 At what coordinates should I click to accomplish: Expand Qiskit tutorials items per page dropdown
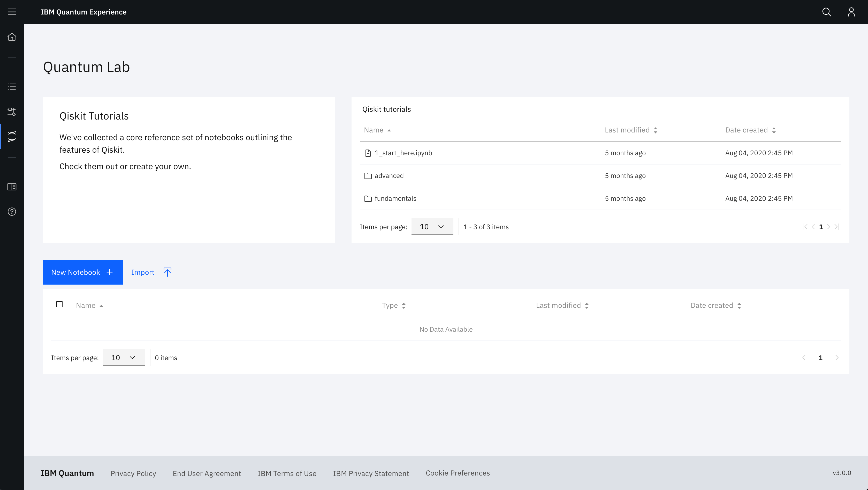(x=432, y=227)
